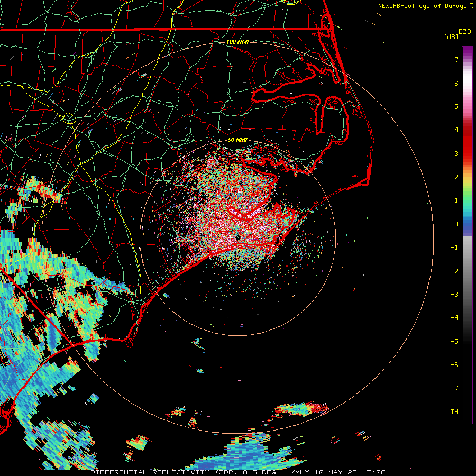Click the -1 dB scale value
This screenshot has width=476, height=476.
454,248
